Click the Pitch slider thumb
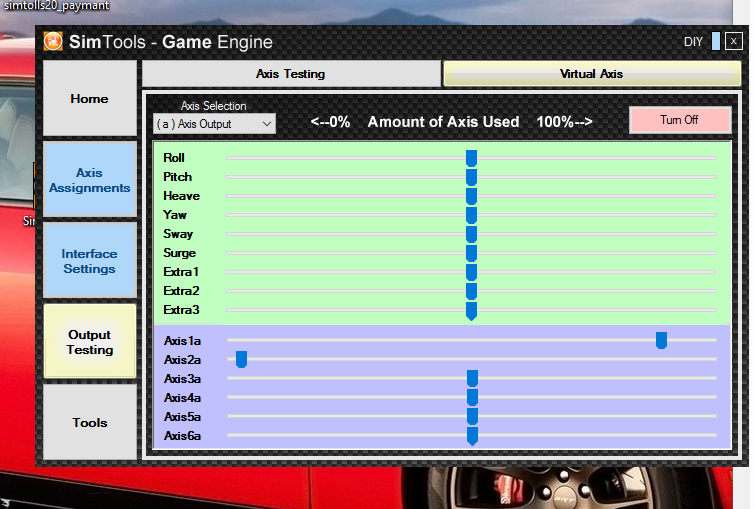 471,177
